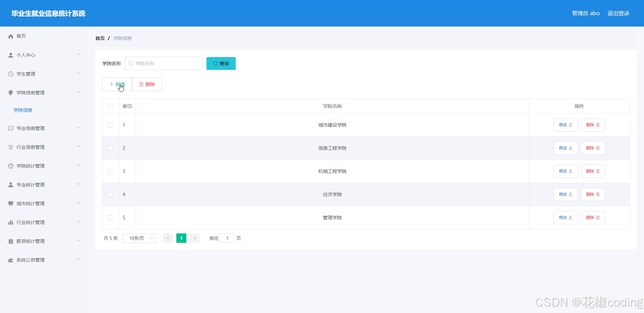The width and height of the screenshot is (644, 313).
Task: Open the 10条/页 page size dropdown
Action: [x=139, y=238]
